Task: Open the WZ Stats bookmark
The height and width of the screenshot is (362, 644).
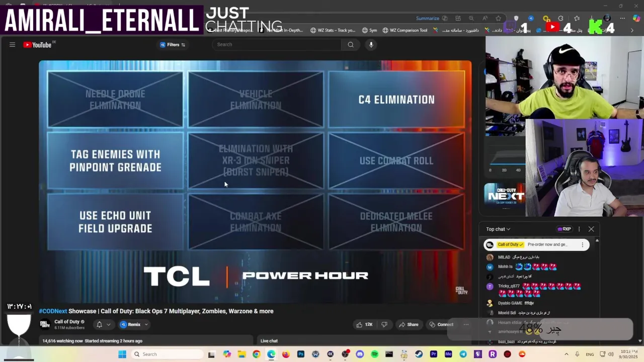Action: pyautogui.click(x=333, y=30)
